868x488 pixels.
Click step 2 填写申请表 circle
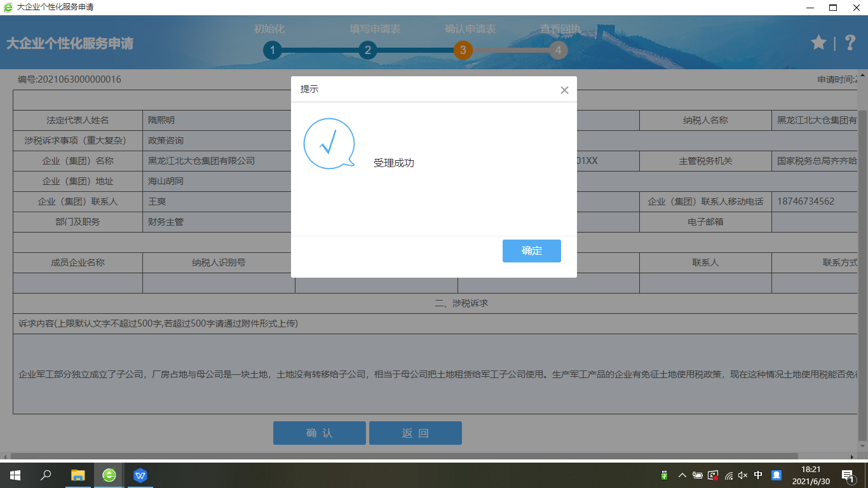tap(367, 50)
